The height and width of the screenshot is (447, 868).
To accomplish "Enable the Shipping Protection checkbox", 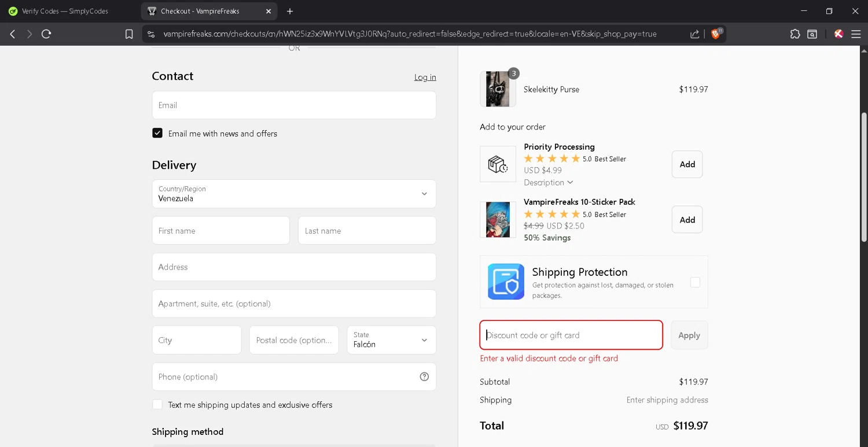I will (695, 282).
